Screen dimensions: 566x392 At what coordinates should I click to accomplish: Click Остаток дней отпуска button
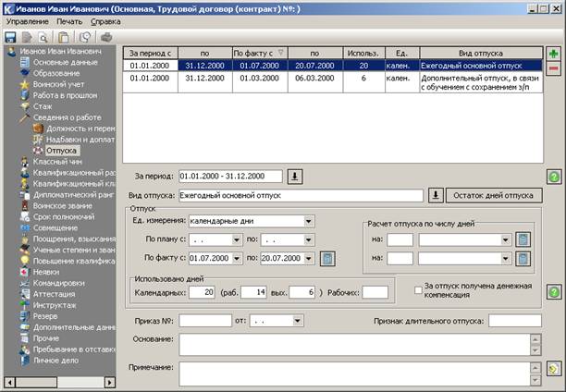494,196
